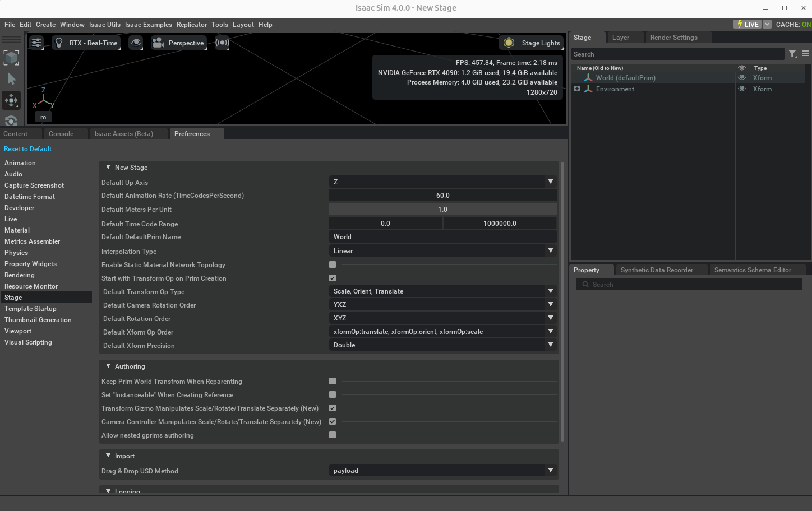Open the Replicator menu
Viewport: 812px width, 511px height.
click(192, 25)
